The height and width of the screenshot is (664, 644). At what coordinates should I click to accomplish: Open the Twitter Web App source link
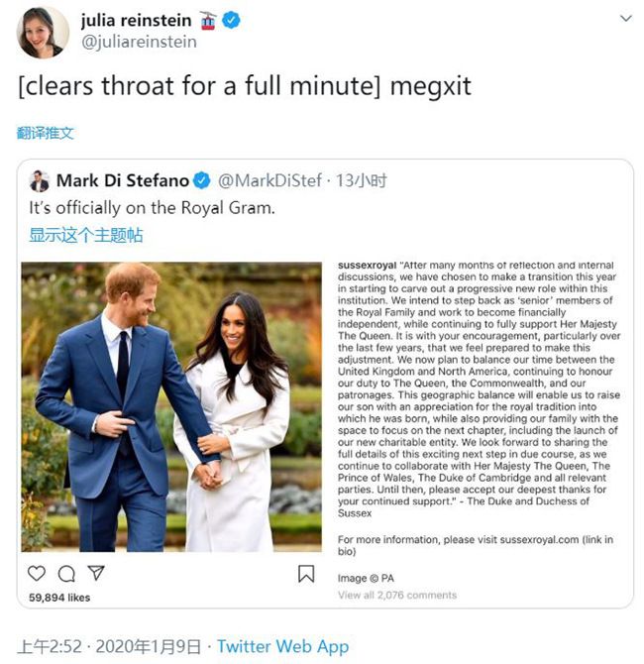[x=282, y=646]
